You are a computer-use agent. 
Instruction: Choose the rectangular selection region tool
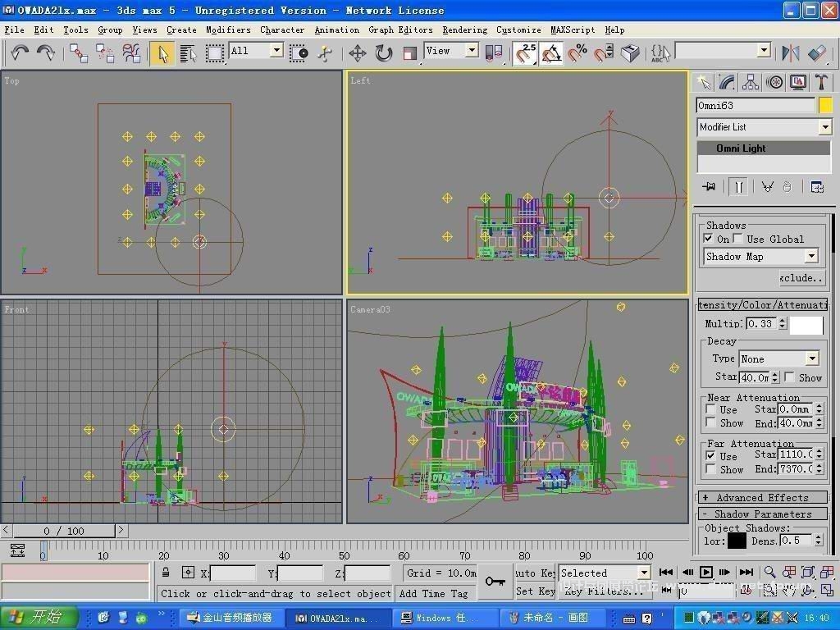tap(215, 53)
